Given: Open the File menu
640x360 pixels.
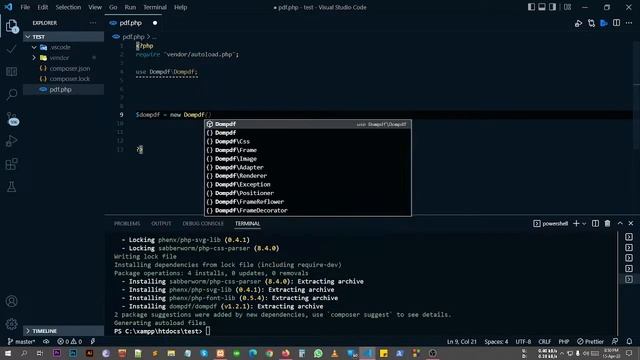Looking at the screenshot, I should [25, 7].
